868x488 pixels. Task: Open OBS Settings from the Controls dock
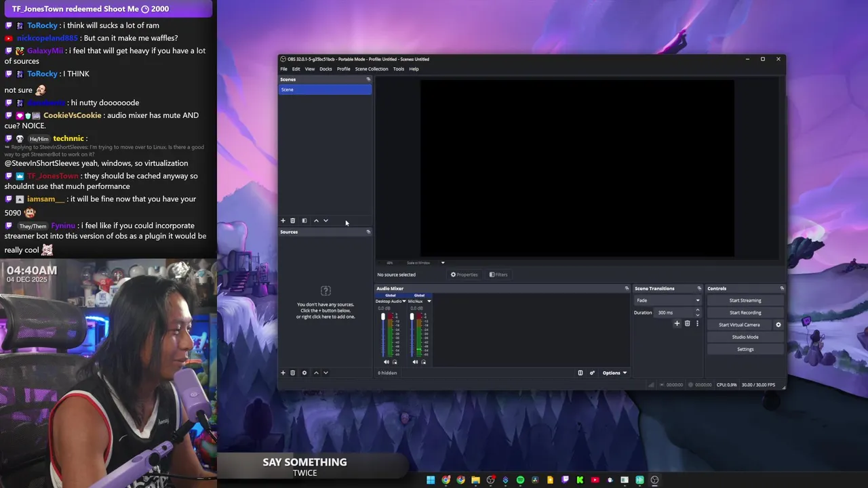tap(745, 349)
